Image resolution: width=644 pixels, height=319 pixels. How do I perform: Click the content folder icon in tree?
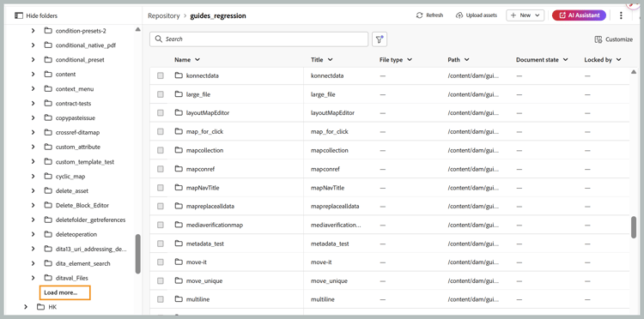point(47,75)
